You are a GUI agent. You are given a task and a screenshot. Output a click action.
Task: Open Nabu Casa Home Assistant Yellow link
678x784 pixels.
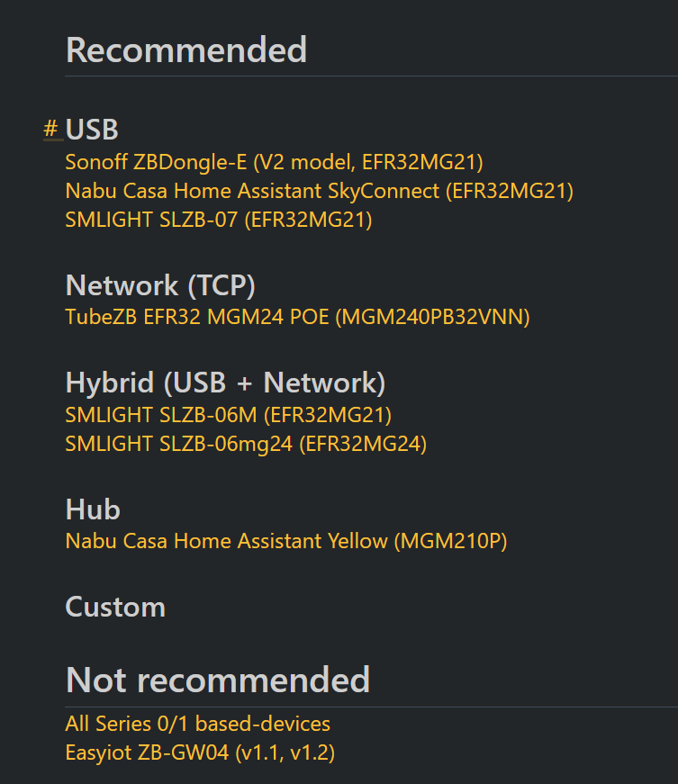coord(286,541)
